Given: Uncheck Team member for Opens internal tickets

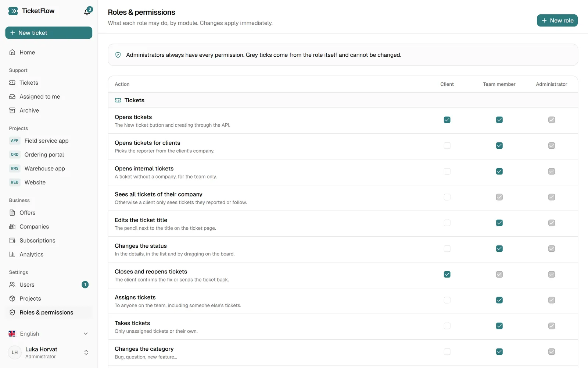Looking at the screenshot, I should [x=499, y=171].
